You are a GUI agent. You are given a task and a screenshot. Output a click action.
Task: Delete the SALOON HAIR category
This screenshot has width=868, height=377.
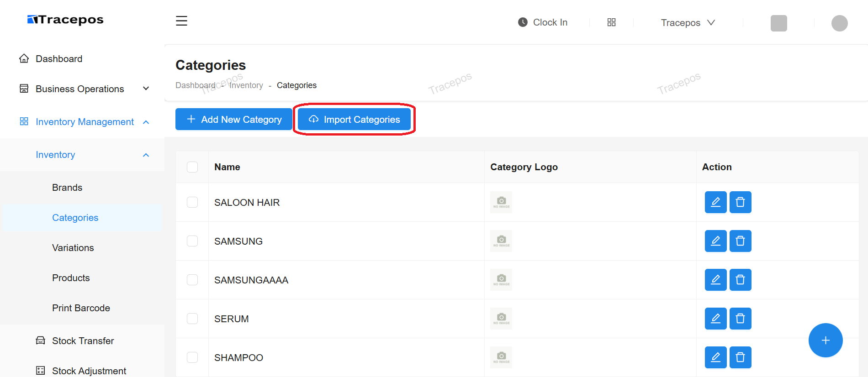740,202
